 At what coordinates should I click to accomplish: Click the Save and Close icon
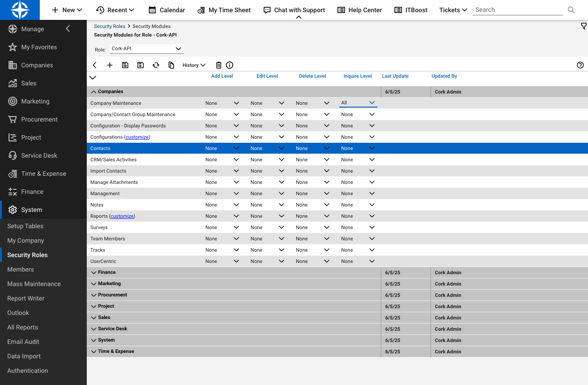pos(141,65)
